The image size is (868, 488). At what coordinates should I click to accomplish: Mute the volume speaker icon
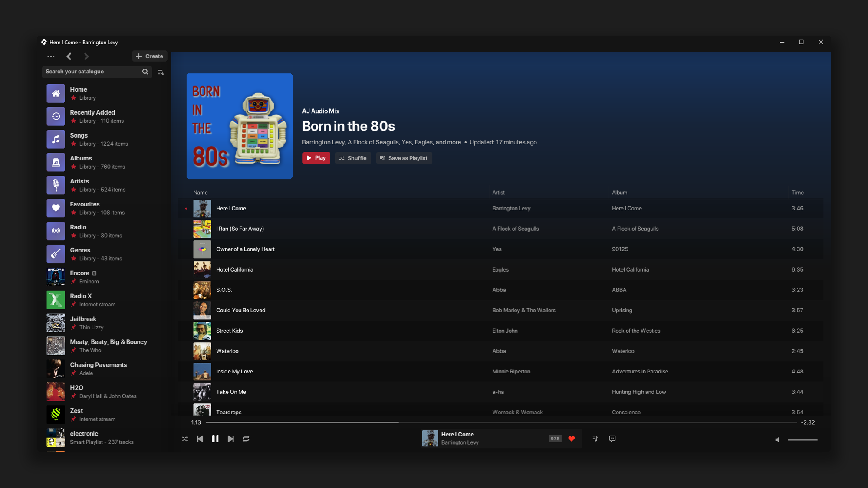tap(777, 440)
